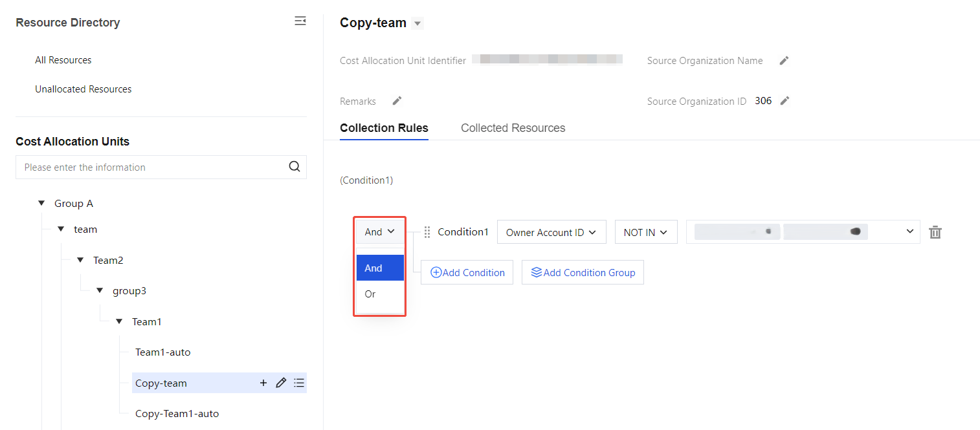Open Unallocated Resources view

point(84,89)
